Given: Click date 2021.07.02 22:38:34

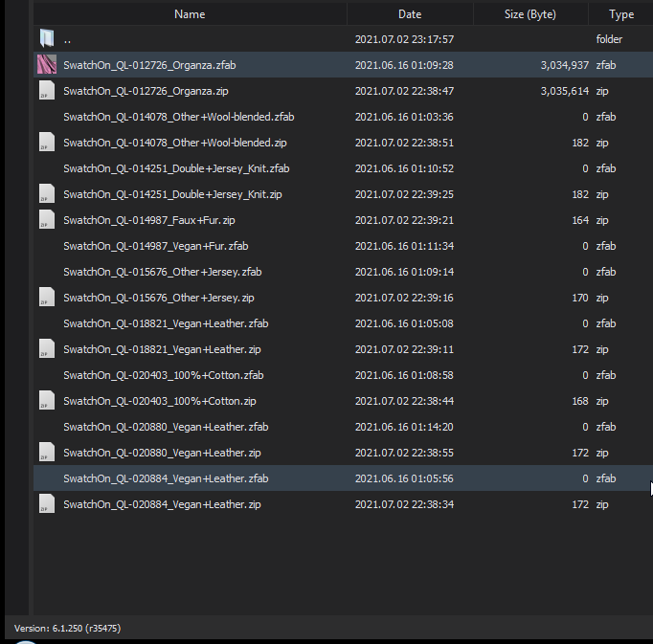Looking at the screenshot, I should pyautogui.click(x=404, y=504).
